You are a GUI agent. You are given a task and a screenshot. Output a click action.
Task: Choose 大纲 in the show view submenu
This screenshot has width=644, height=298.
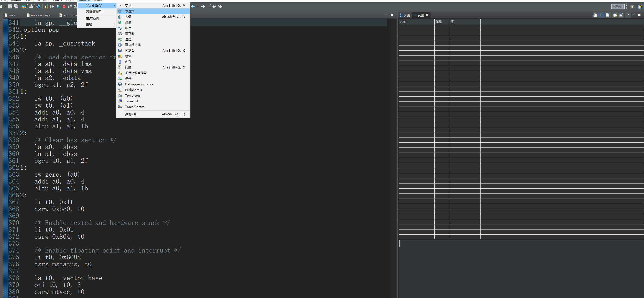point(153,17)
